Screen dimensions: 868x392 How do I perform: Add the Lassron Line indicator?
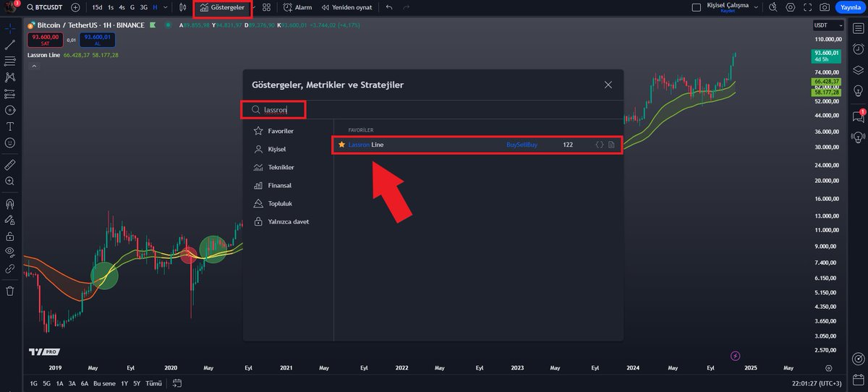[x=477, y=145]
